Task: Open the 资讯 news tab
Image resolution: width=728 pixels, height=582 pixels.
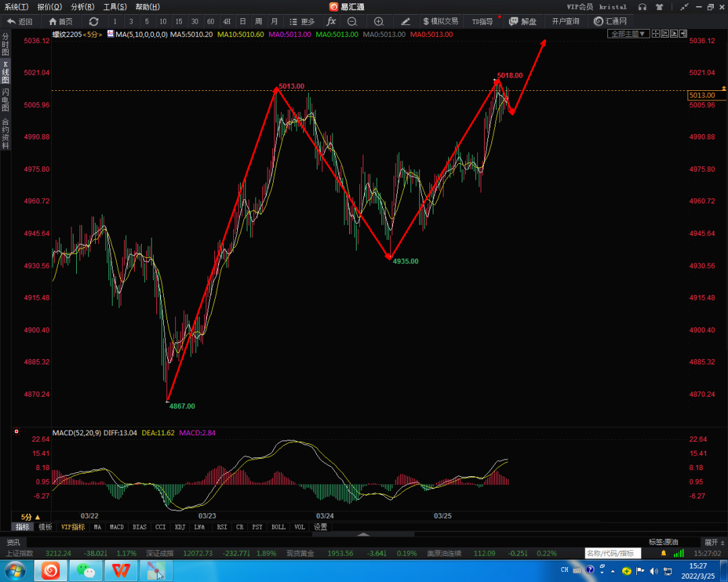Action: [13, 542]
